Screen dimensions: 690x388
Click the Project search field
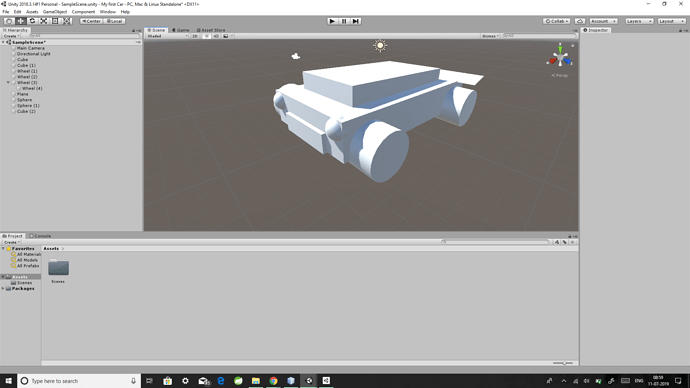495,242
